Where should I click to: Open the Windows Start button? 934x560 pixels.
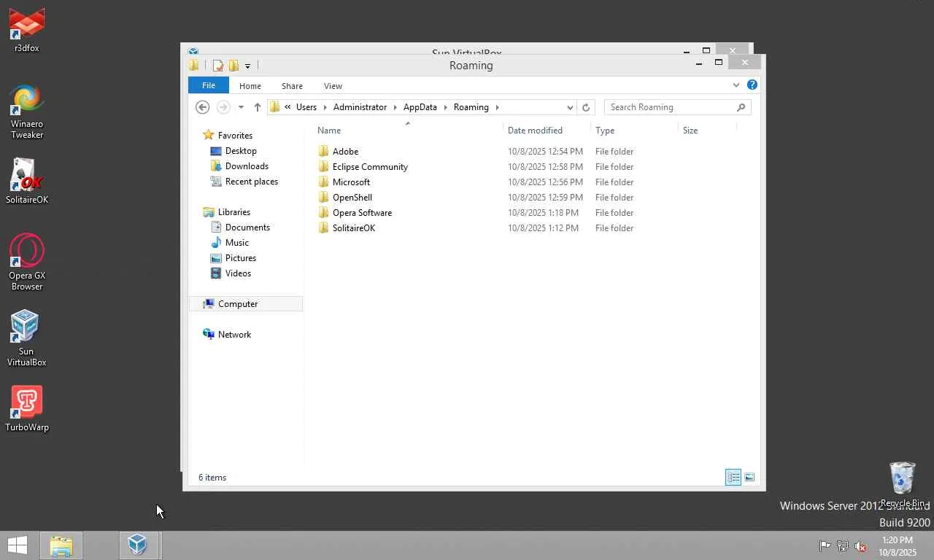18,545
